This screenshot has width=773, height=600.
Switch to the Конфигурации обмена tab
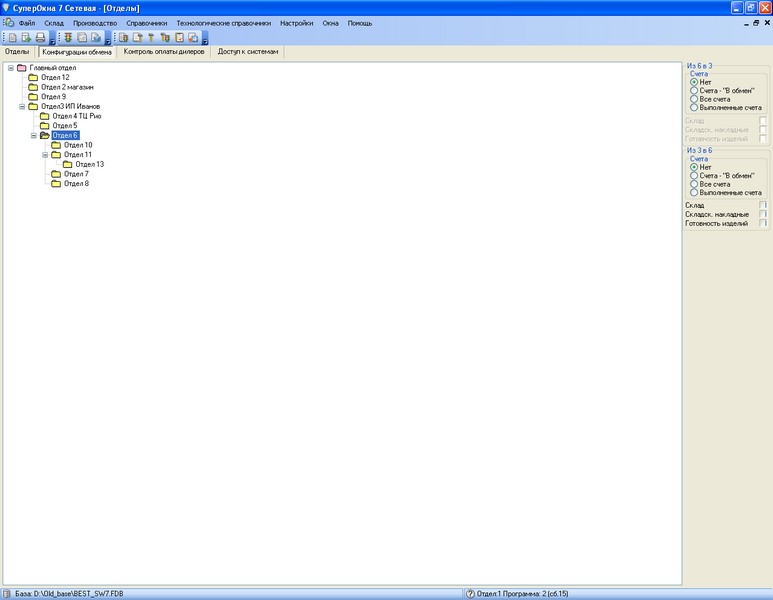click(x=77, y=52)
